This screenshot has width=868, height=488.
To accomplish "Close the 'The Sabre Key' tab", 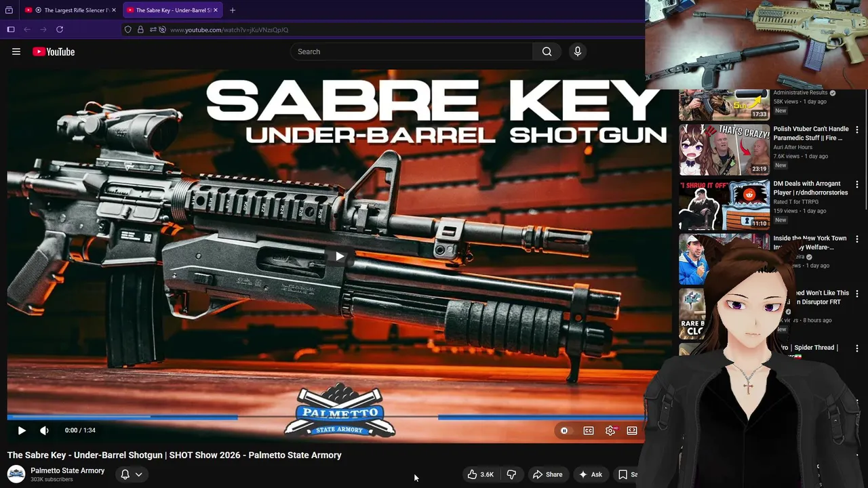I will (x=216, y=10).
